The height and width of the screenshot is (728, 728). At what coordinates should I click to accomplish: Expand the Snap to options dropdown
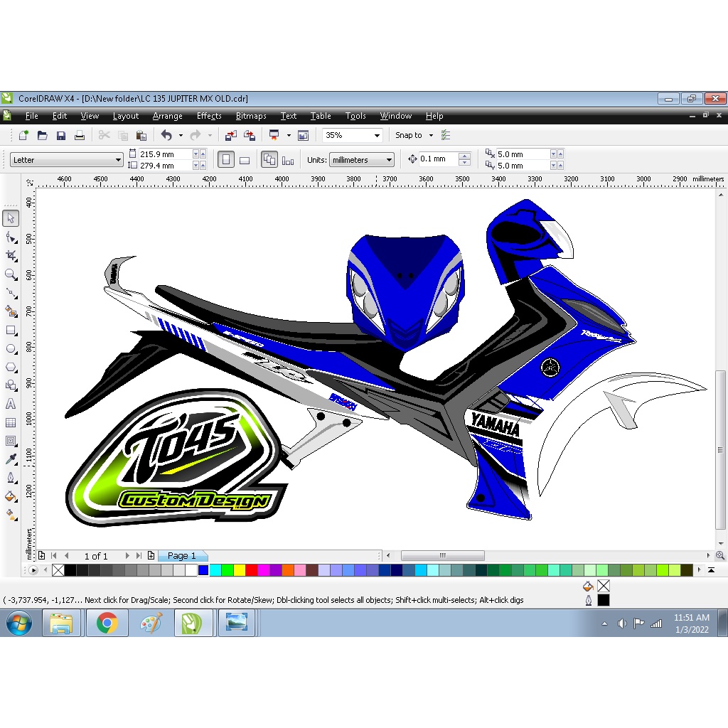pos(430,135)
